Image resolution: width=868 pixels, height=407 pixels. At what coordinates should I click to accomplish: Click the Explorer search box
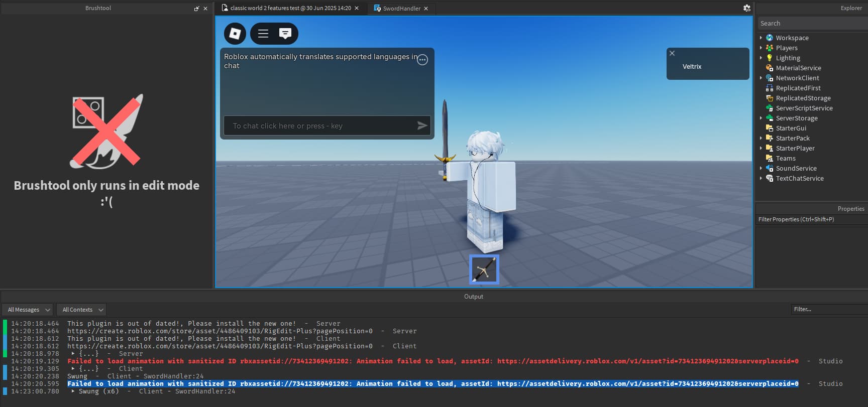pyautogui.click(x=812, y=23)
